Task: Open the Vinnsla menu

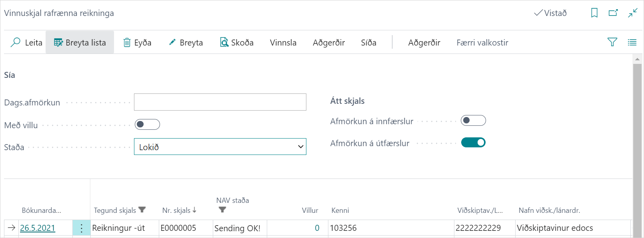Action: tap(283, 43)
